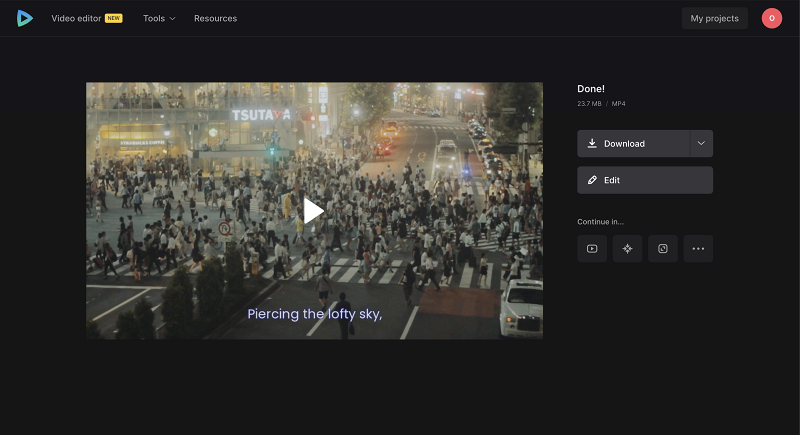Screen dimensions: 800x435
Task: Click the pencil icon in Edit button
Action: tap(592, 180)
